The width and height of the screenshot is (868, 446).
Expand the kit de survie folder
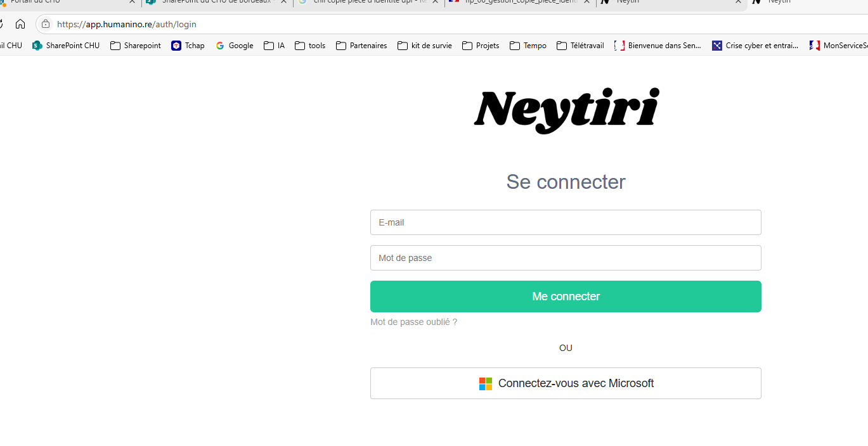425,46
